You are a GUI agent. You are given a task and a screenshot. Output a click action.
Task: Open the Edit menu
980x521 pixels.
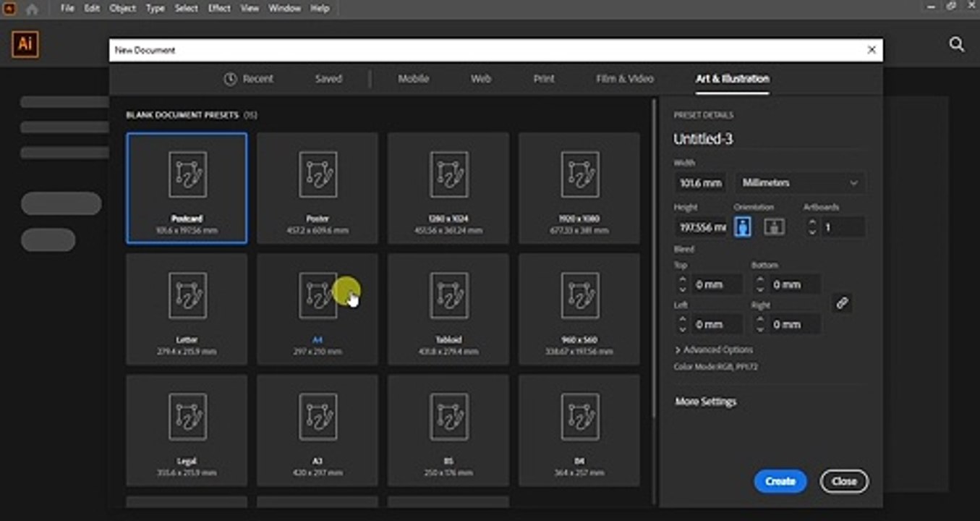[92, 9]
